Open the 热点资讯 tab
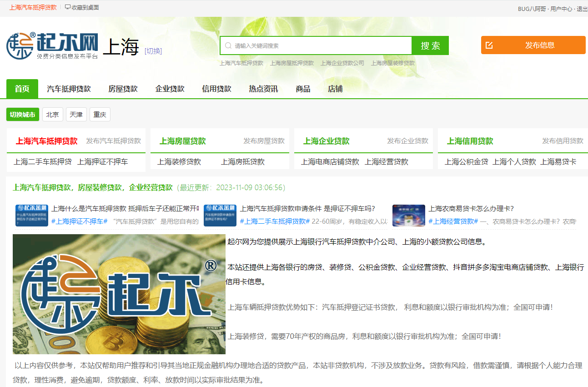This screenshot has width=588, height=387. tap(263, 89)
